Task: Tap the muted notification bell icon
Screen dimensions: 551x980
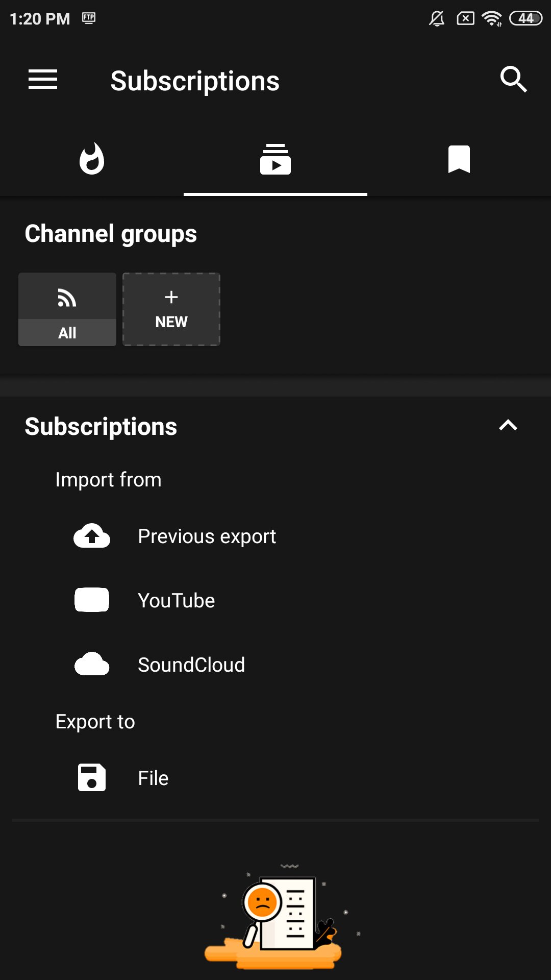Action: tap(437, 19)
